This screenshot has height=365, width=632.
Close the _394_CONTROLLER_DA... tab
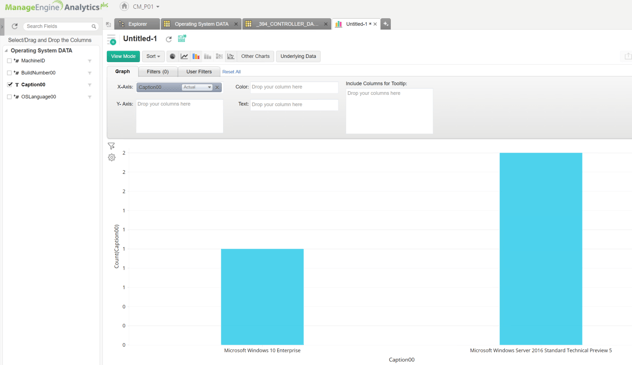click(x=325, y=24)
